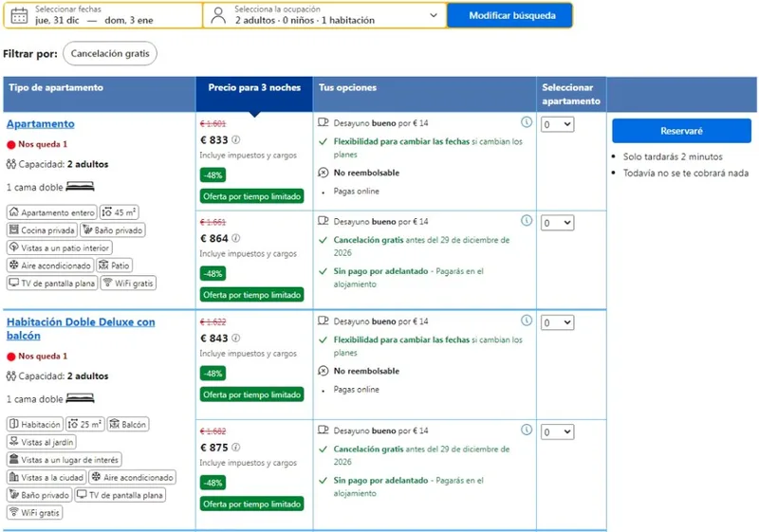Click options info icon in € 843 row
759x532 pixels.
click(527, 321)
